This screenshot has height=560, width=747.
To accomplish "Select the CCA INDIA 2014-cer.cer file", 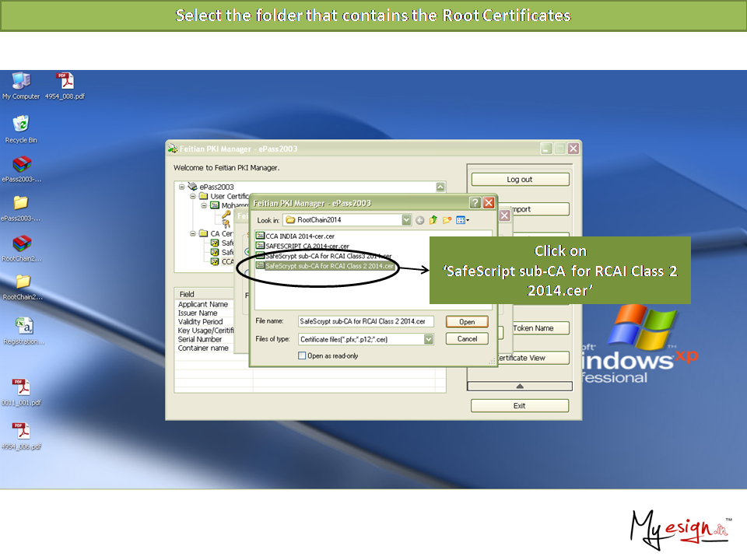I will tap(300, 236).
